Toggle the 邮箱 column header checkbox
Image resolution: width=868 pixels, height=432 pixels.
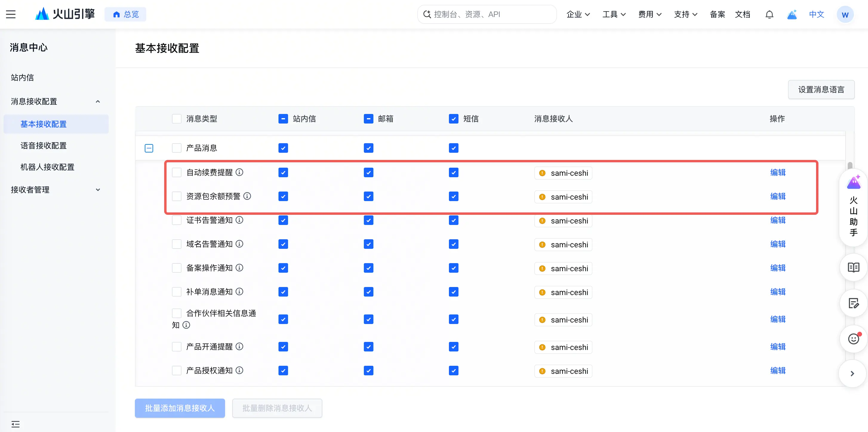(x=368, y=118)
